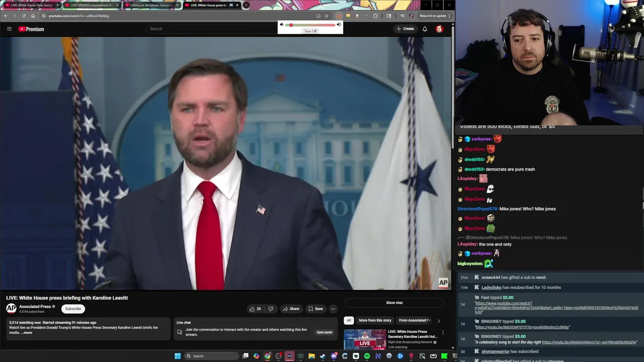The height and width of the screenshot is (362, 644).
Task: Click the YouTube Create button
Action: pyautogui.click(x=405, y=29)
